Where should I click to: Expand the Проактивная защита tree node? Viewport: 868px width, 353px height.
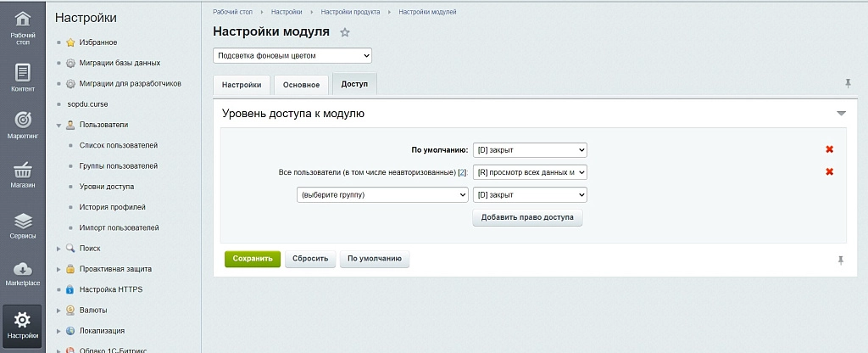point(58,269)
